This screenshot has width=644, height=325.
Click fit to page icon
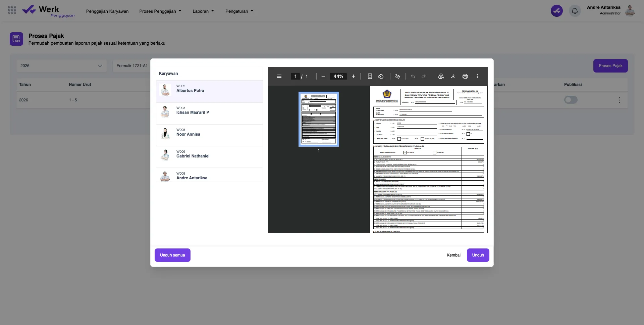coord(370,77)
